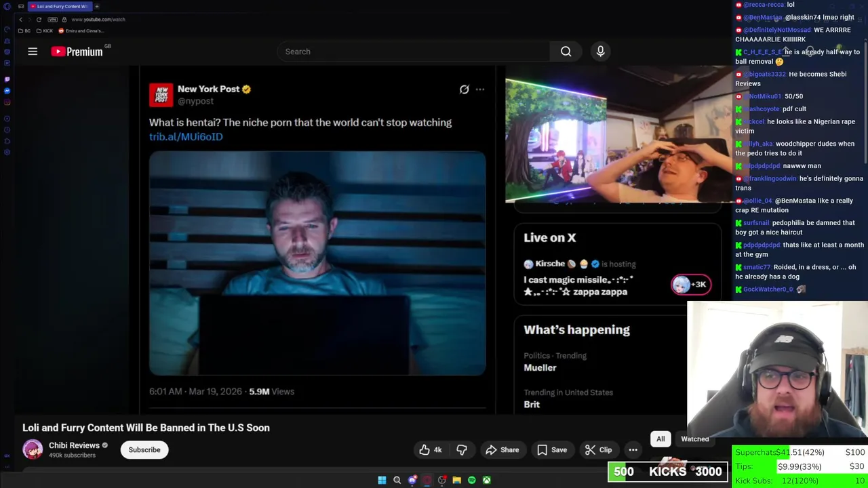Open the Emiru and Cinna's bookmark
This screenshot has height=488, width=868.
tap(81, 30)
